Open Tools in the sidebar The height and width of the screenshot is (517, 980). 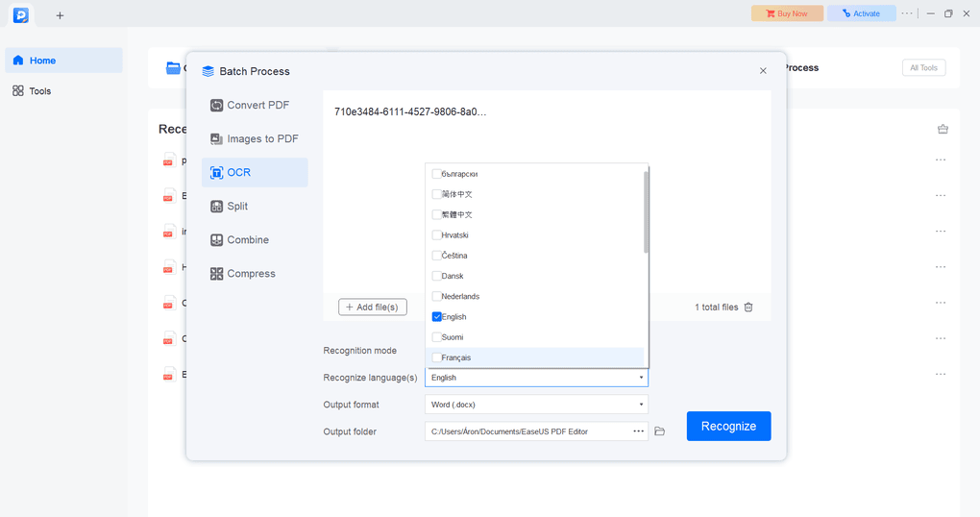point(63,91)
